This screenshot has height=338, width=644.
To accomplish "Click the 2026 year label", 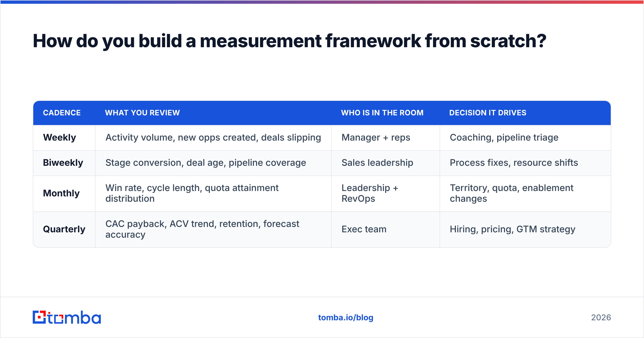I will [x=601, y=318].
